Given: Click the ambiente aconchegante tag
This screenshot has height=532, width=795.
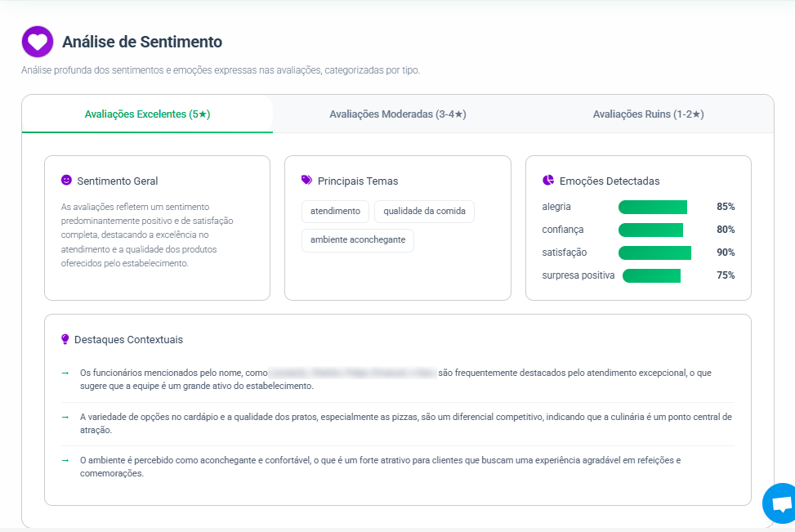Looking at the screenshot, I should 358,240.
